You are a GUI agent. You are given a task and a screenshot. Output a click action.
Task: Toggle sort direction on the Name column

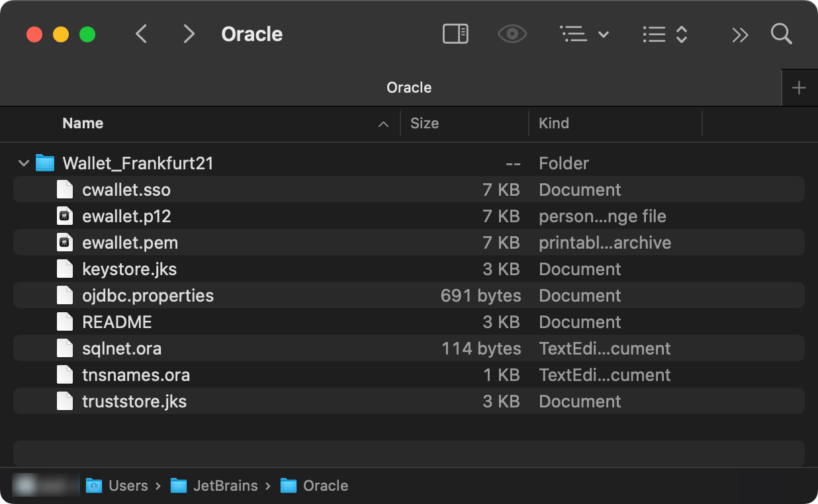(x=383, y=124)
